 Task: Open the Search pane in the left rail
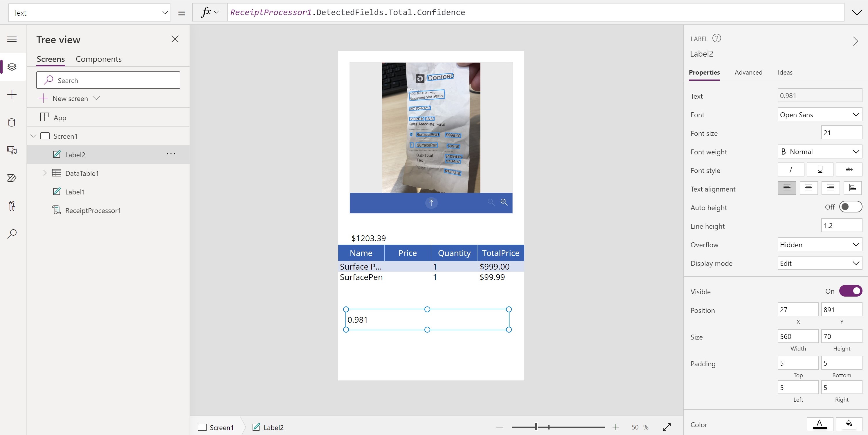point(12,233)
